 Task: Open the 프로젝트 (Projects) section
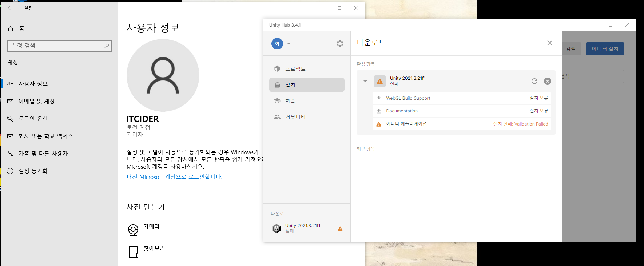click(x=307, y=69)
